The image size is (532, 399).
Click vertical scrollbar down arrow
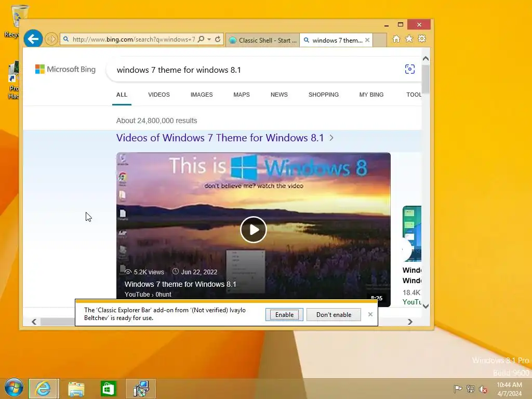(x=426, y=306)
